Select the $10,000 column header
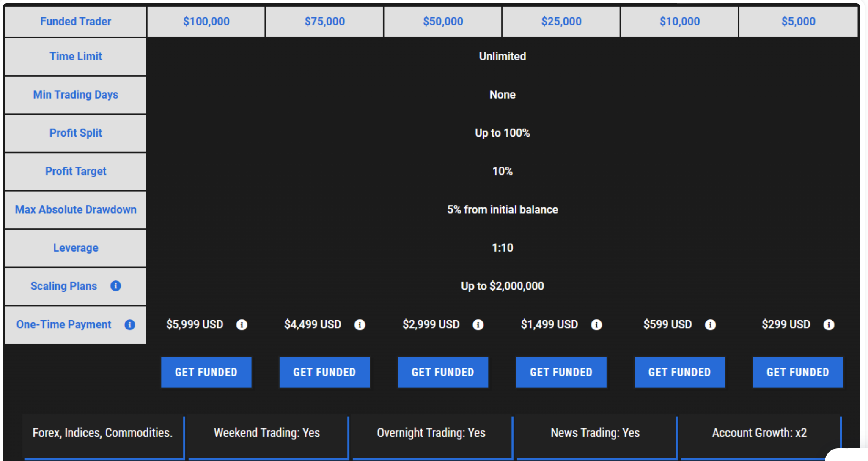The image size is (868, 461). click(680, 21)
